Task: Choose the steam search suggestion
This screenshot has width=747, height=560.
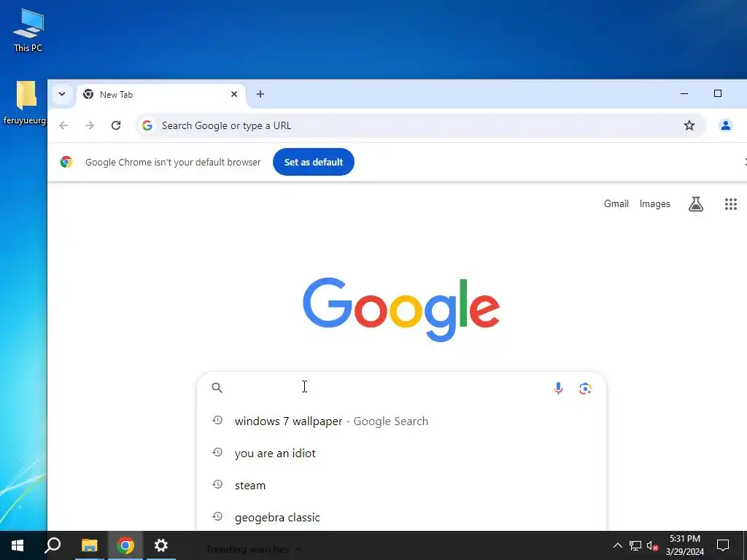Action: pos(402,485)
